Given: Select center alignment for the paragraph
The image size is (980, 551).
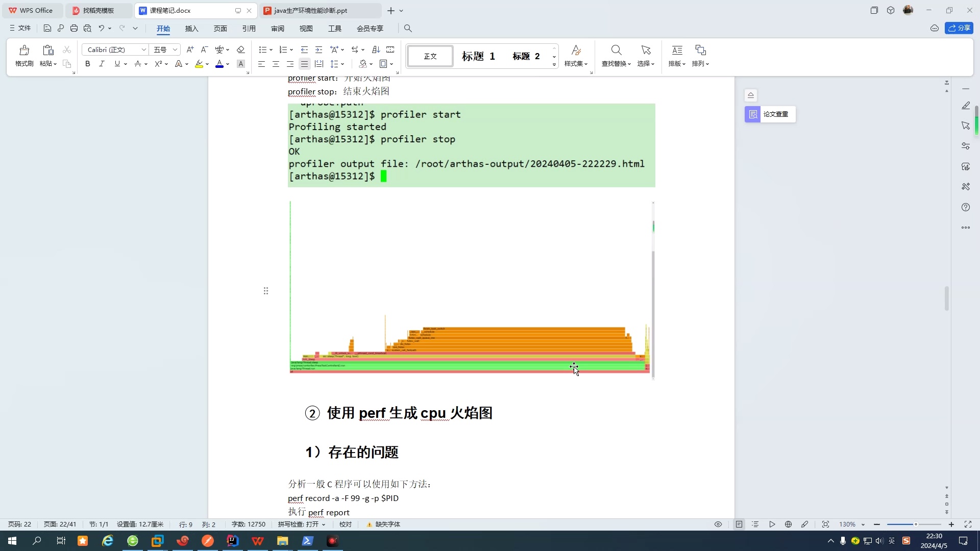Looking at the screenshot, I should coord(276,64).
